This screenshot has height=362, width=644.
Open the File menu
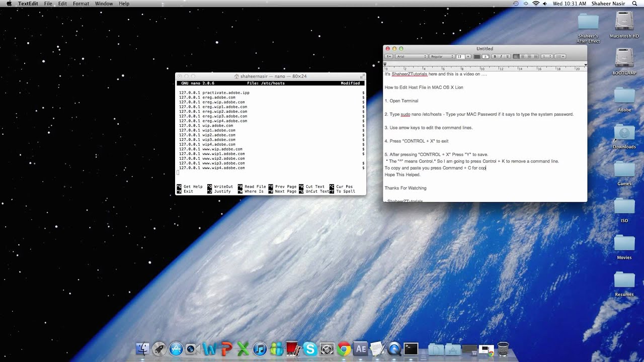click(48, 4)
